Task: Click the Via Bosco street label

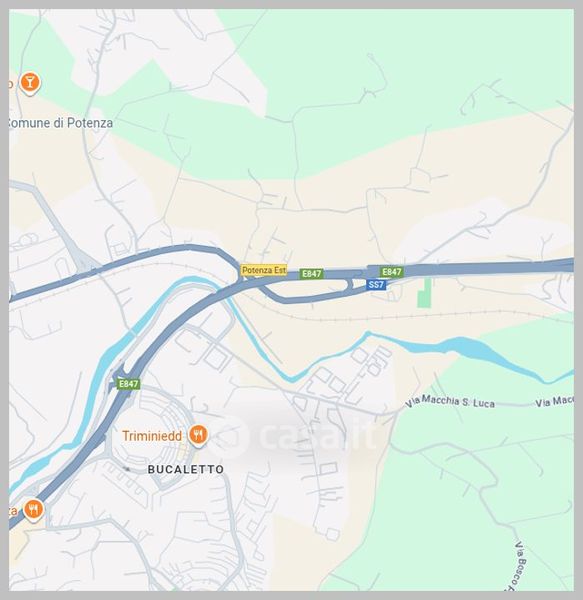Action: [520, 565]
